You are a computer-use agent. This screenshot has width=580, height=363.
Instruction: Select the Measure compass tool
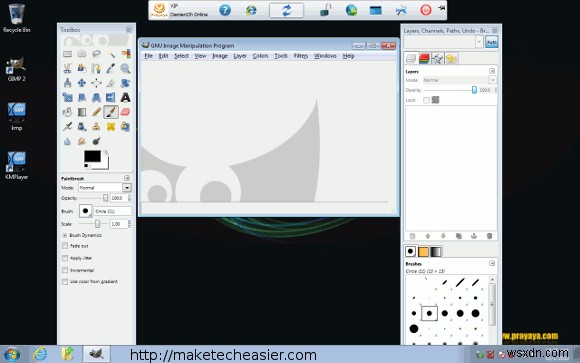(67, 83)
